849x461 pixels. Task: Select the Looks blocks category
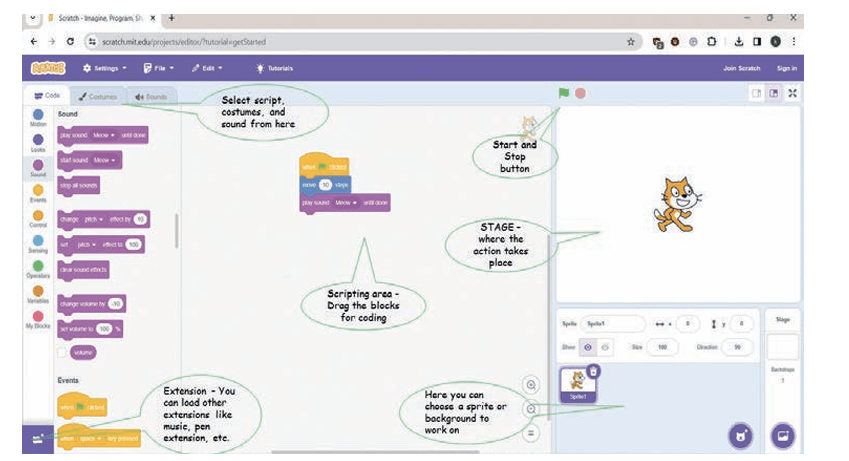click(38, 143)
